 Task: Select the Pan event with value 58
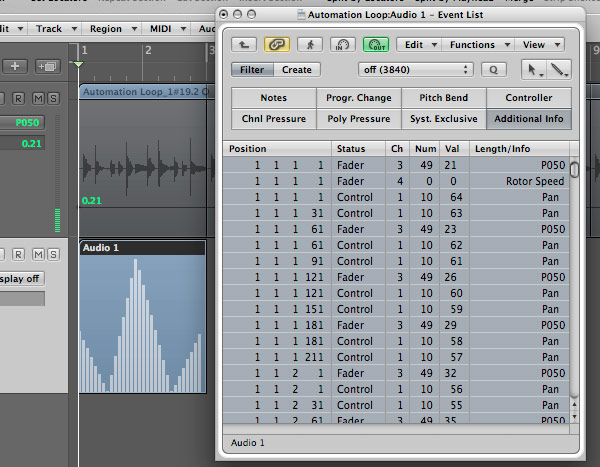pyautogui.click(x=396, y=341)
